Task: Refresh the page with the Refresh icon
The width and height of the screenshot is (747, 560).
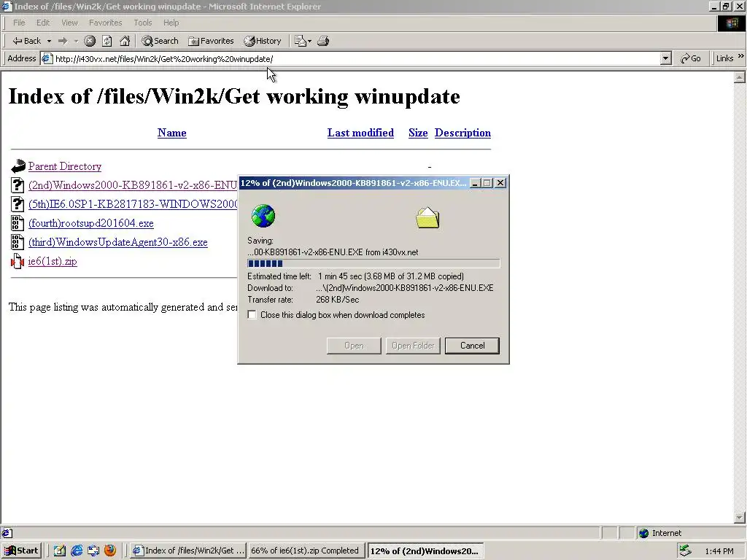Action: pyautogui.click(x=107, y=41)
